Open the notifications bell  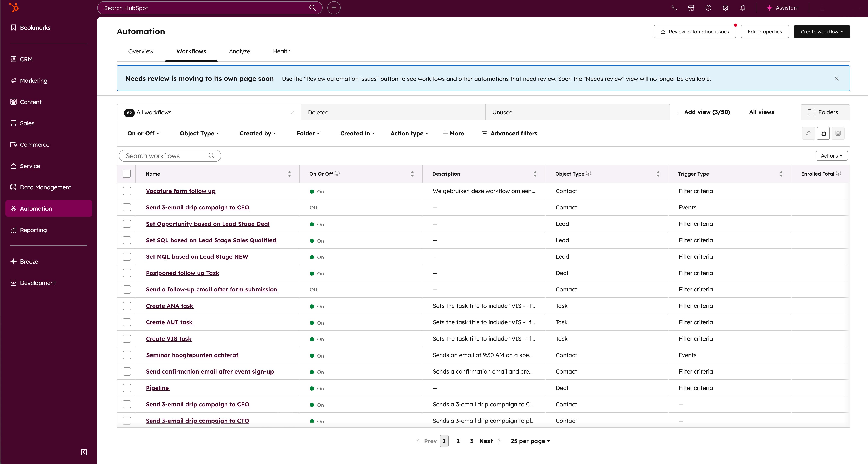[x=743, y=8]
